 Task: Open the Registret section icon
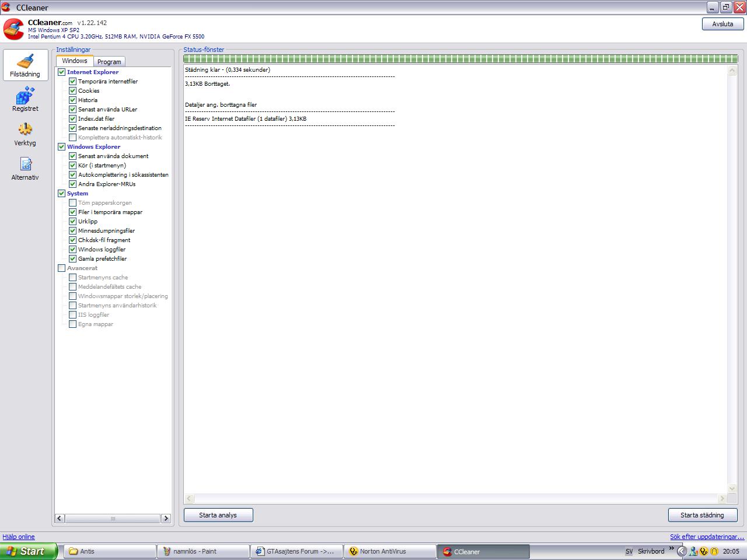point(25,99)
